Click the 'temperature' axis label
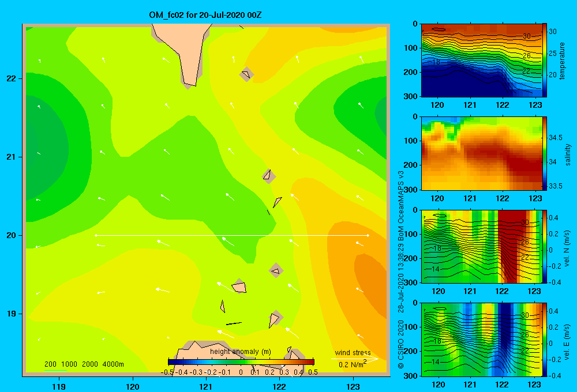 tap(562, 61)
